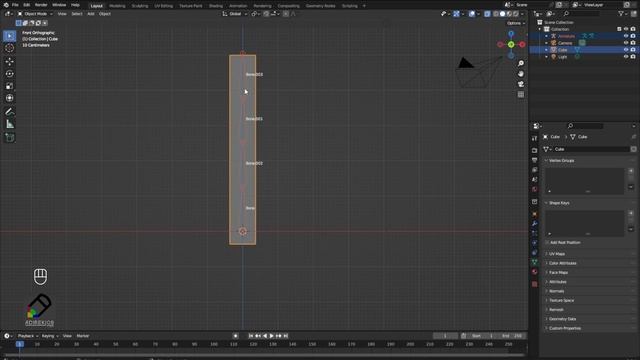Screen dimensions: 640x360
Task: Click the current frame number field
Action: point(445,336)
